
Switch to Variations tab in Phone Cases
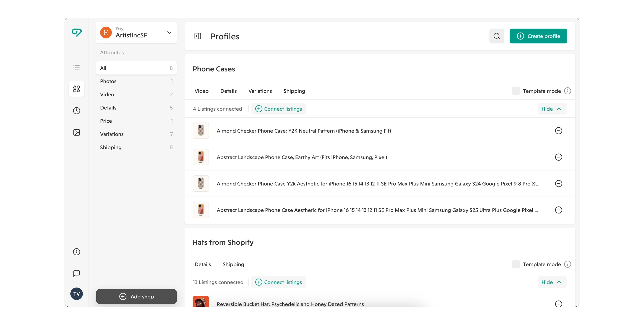(x=260, y=91)
